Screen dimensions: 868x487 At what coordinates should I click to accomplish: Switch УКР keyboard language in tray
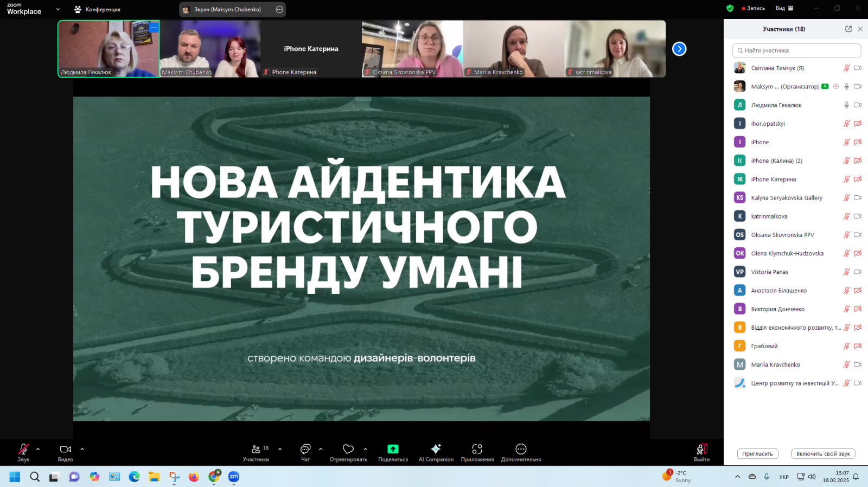coord(784,477)
